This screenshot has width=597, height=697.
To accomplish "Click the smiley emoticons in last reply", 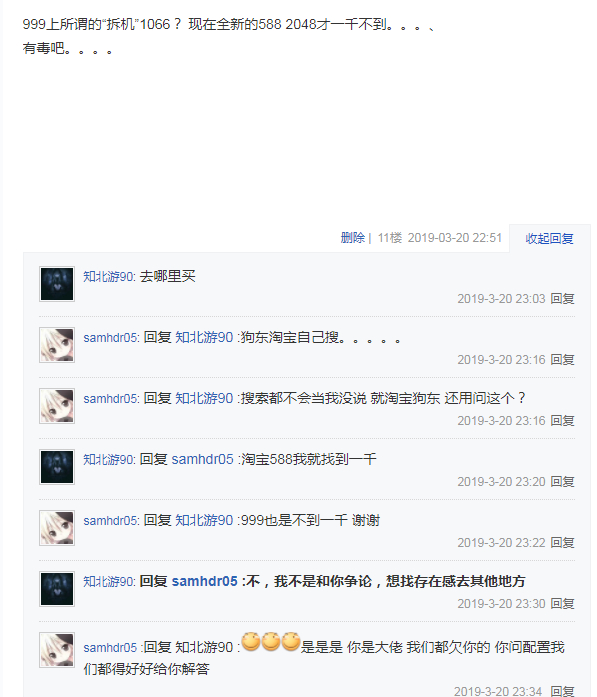I will [271, 642].
